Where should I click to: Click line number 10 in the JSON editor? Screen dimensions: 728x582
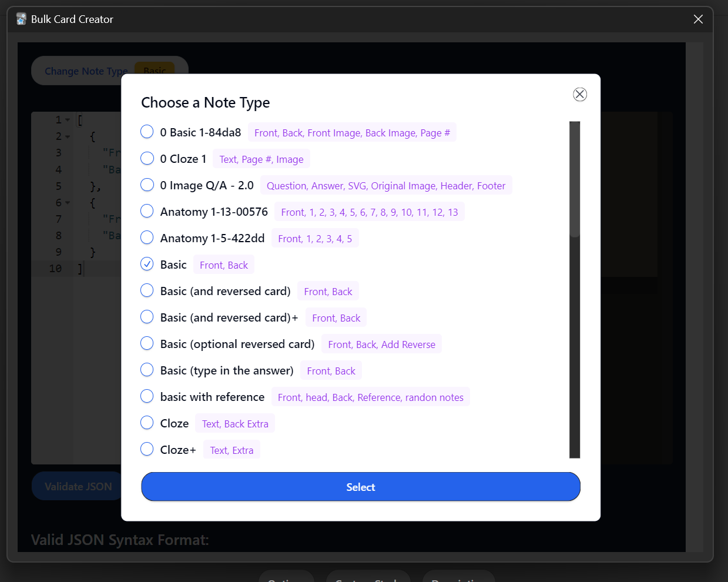point(55,268)
